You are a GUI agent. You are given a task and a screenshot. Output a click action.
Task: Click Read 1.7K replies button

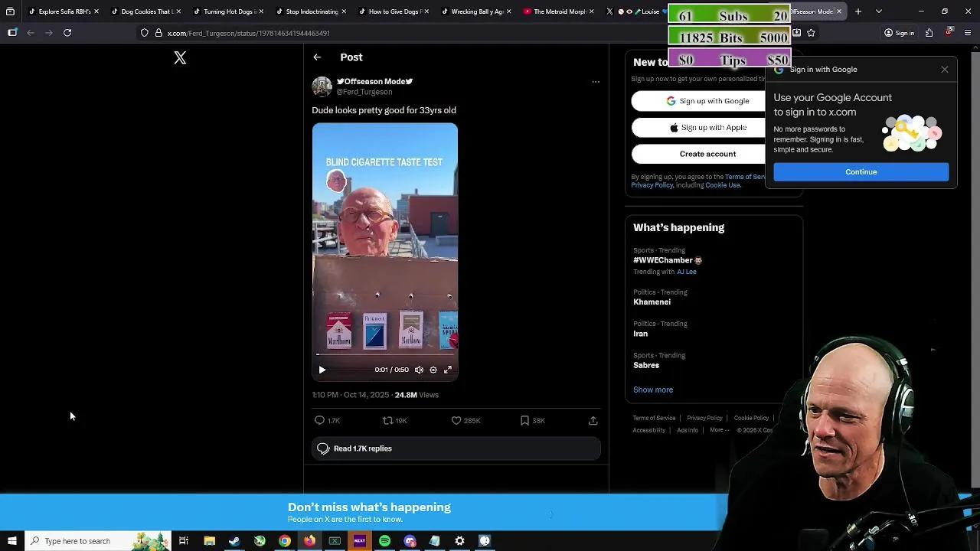(x=456, y=448)
